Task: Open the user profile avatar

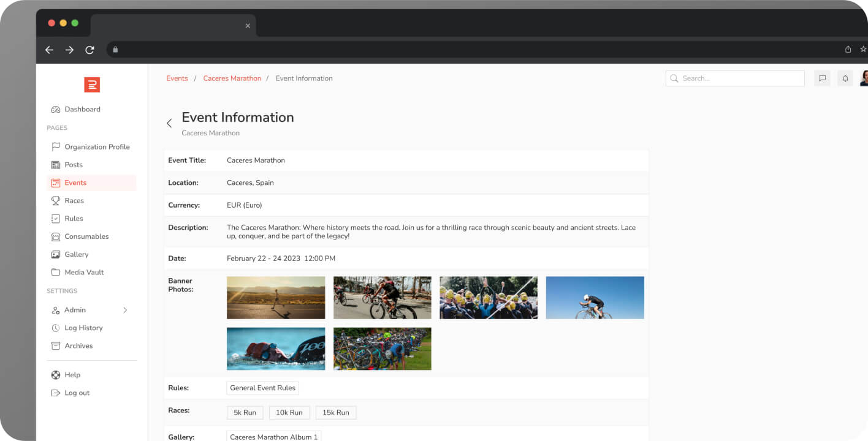Action: click(x=864, y=78)
